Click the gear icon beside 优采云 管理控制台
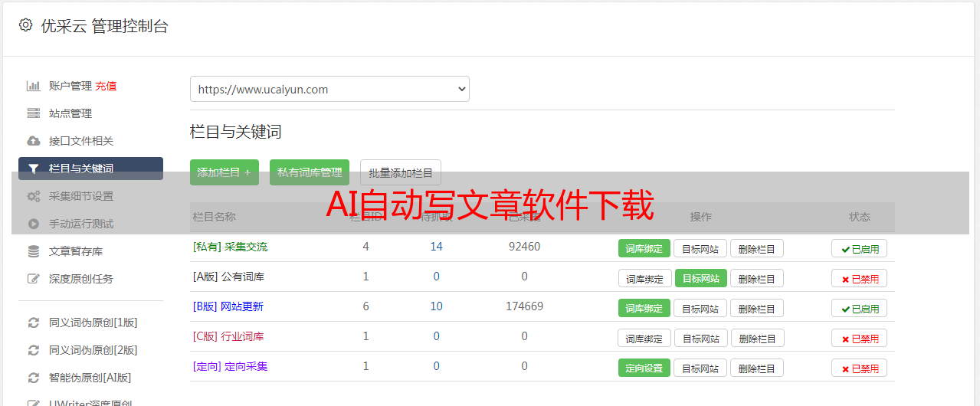Viewport: 980px width, 406px height. [25, 25]
